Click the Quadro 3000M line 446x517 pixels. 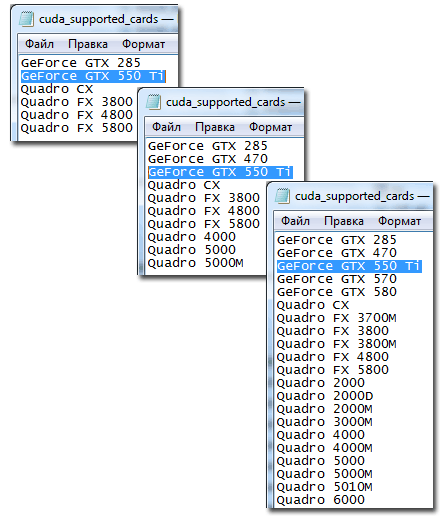coord(325,422)
